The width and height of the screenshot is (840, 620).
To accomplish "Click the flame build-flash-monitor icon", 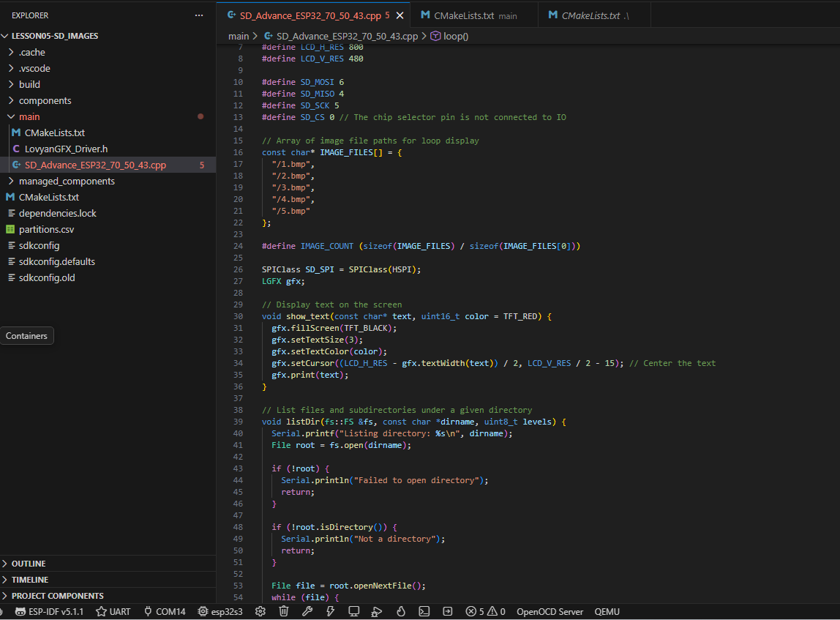I will pyautogui.click(x=400, y=611).
